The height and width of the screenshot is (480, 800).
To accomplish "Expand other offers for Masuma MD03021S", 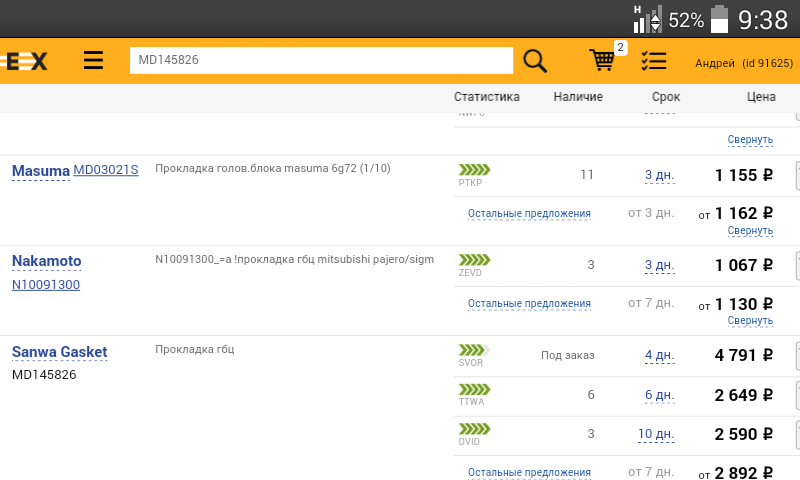I will coord(529,213).
